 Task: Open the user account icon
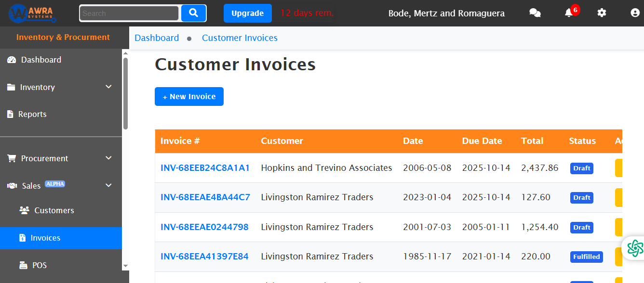pyautogui.click(x=635, y=13)
